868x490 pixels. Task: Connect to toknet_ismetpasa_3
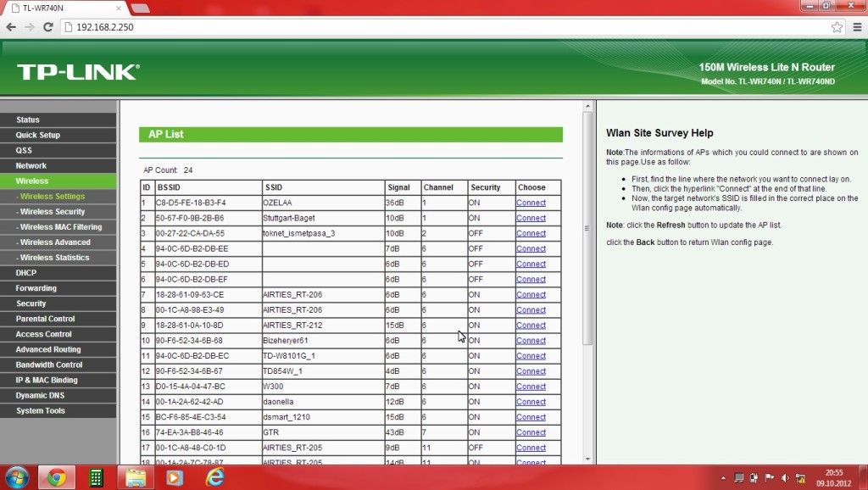click(531, 234)
